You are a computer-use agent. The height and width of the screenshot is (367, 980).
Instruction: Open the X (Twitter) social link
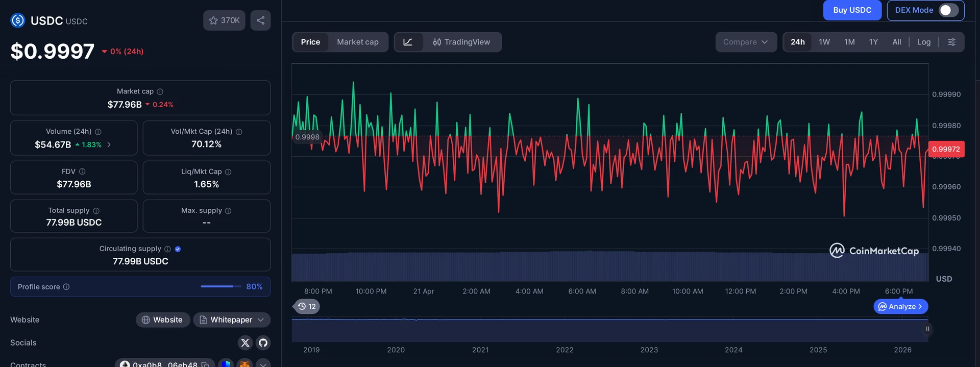coord(246,342)
